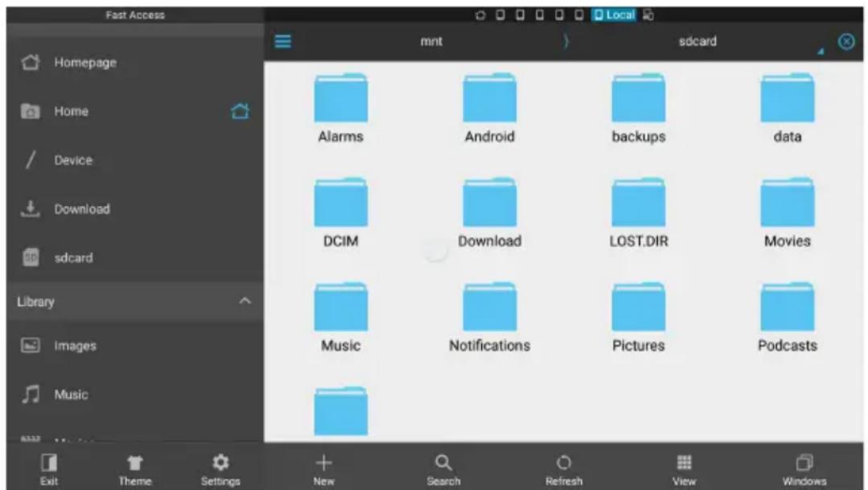Image resolution: width=868 pixels, height=490 pixels.
Task: Open the LOST.DIR folder
Action: 638,213
